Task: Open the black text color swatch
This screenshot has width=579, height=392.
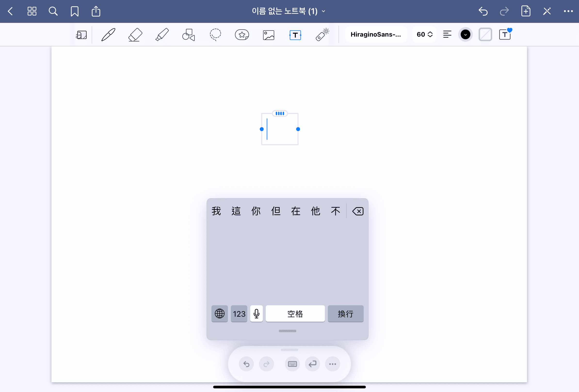Action: 465,35
